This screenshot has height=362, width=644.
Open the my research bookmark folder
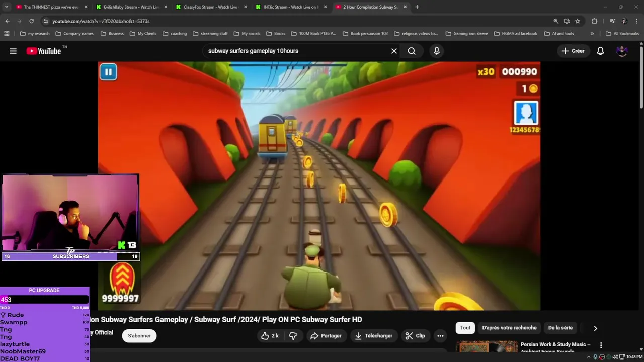[x=35, y=34]
